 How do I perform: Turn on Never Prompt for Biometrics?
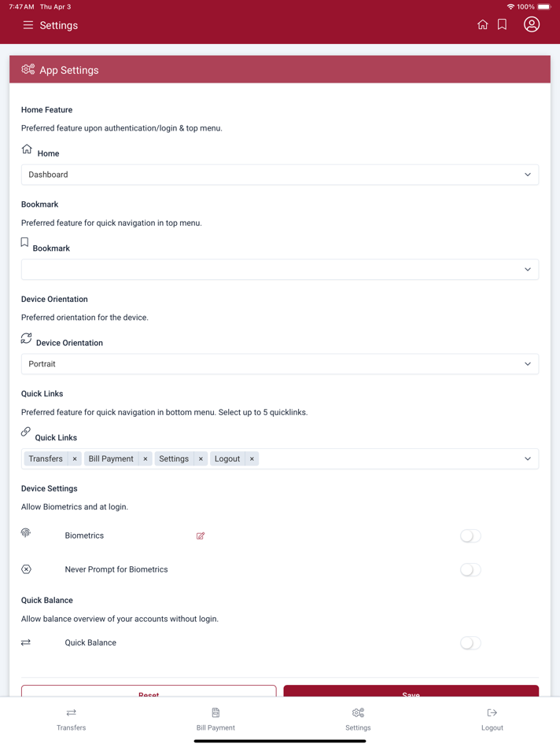(470, 570)
